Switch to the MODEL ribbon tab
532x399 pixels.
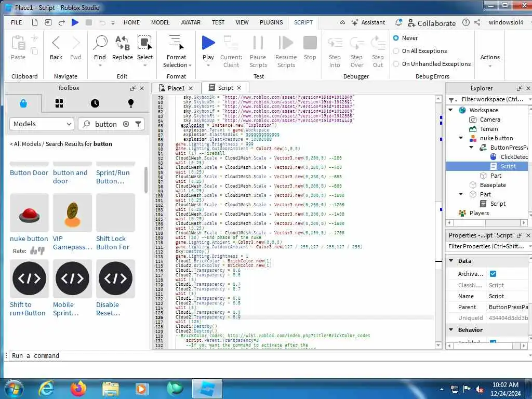pos(161,22)
